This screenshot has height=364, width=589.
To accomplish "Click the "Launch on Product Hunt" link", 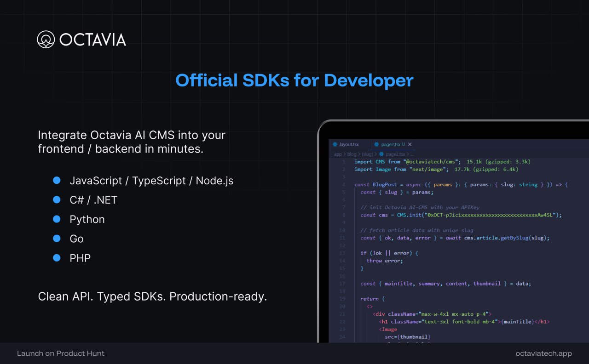I will point(61,353).
